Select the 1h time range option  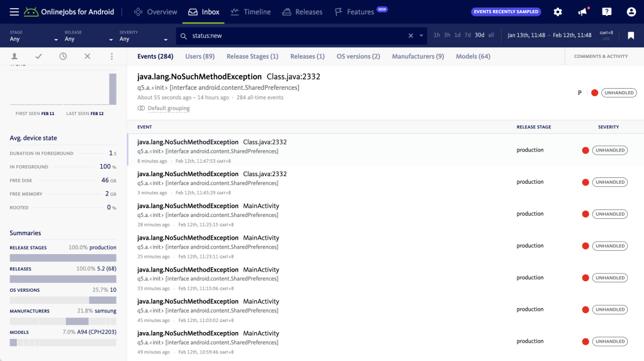tap(437, 35)
